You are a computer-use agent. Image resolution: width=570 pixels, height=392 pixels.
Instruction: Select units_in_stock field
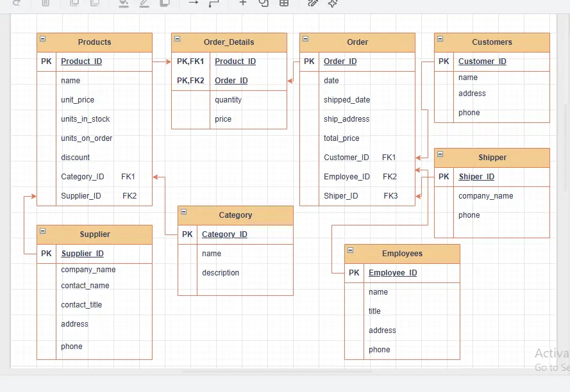point(85,119)
